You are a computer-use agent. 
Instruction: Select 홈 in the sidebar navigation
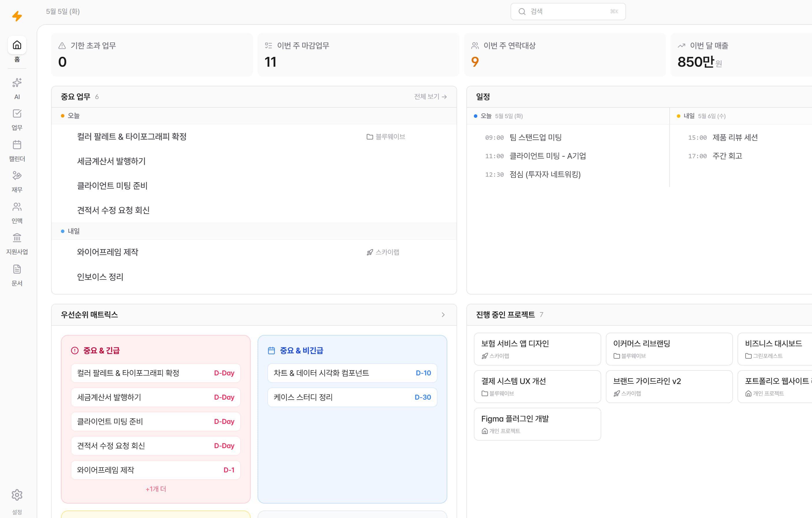[x=17, y=50]
